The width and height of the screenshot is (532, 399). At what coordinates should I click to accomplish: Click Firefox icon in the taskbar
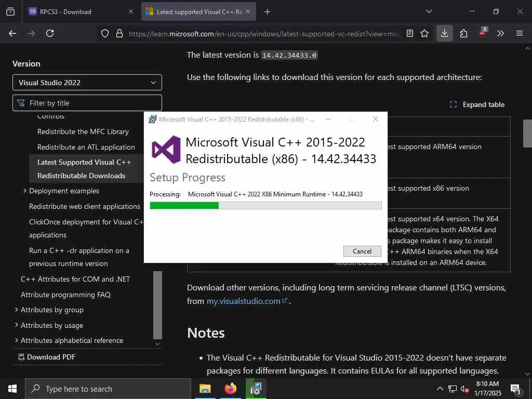[230, 389]
